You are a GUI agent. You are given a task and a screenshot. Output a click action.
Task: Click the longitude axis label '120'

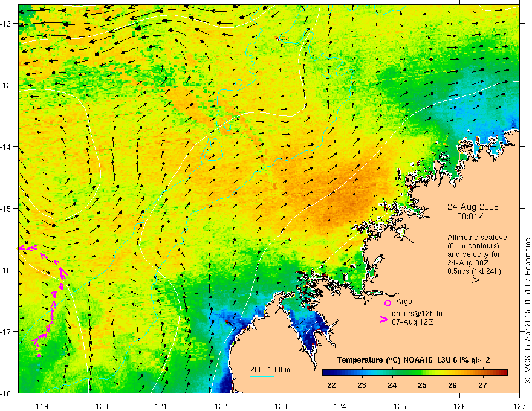tap(102, 406)
